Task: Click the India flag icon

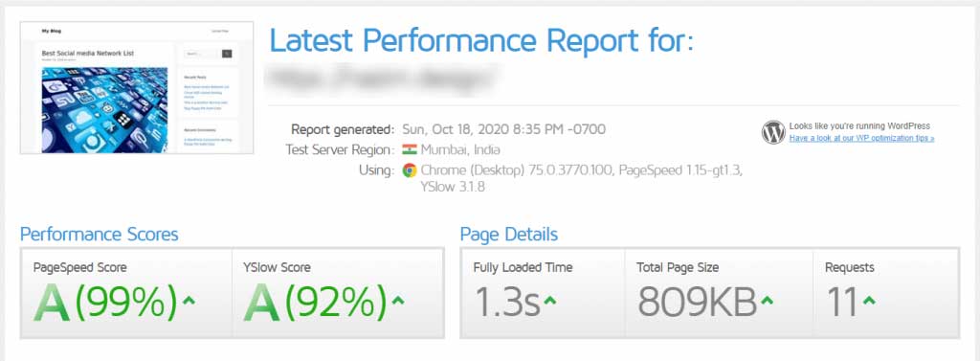Action: pos(410,149)
